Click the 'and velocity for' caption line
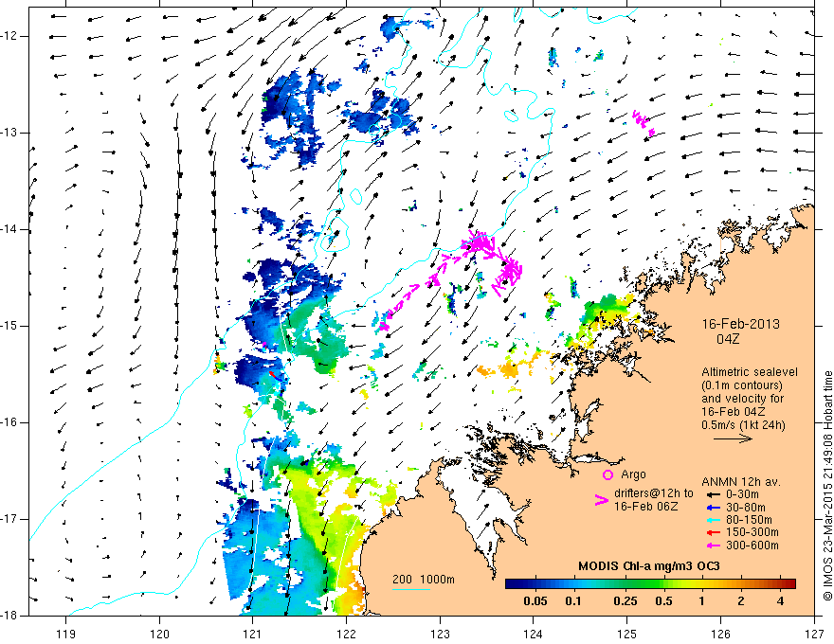The height and width of the screenshot is (644, 834). (x=742, y=399)
